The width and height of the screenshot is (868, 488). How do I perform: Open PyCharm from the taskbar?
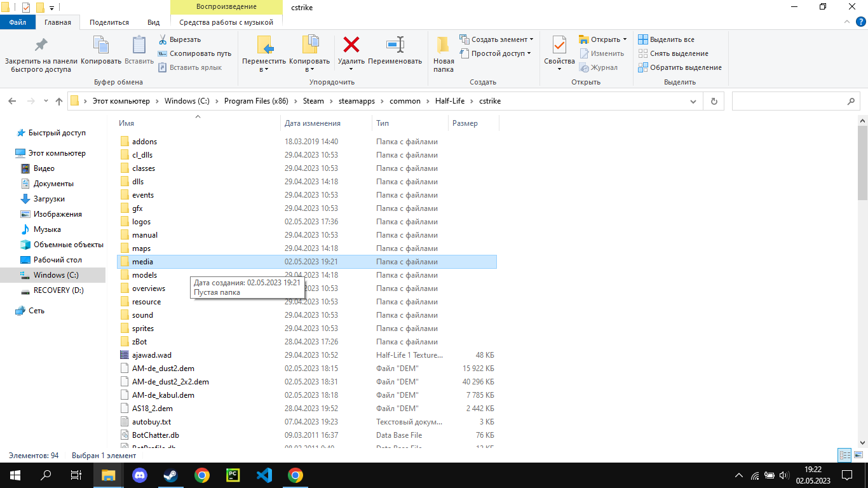click(233, 475)
